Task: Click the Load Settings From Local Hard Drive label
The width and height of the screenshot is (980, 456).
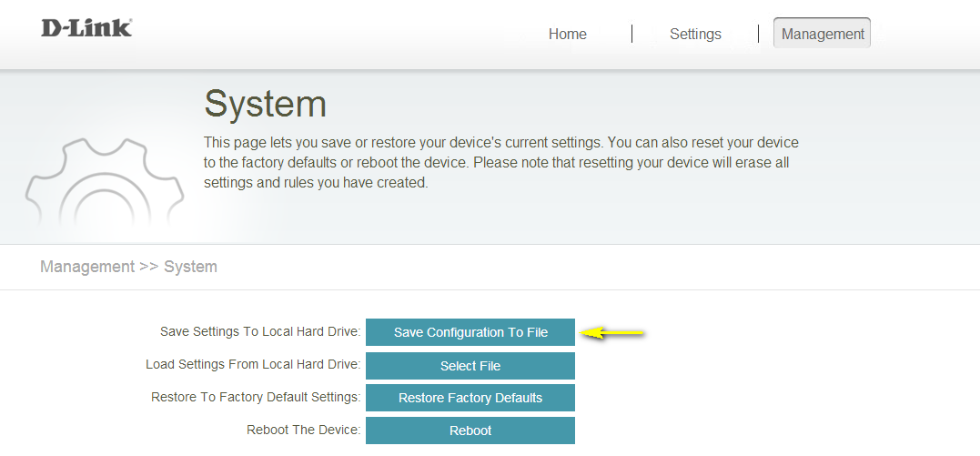Action: pos(253,365)
